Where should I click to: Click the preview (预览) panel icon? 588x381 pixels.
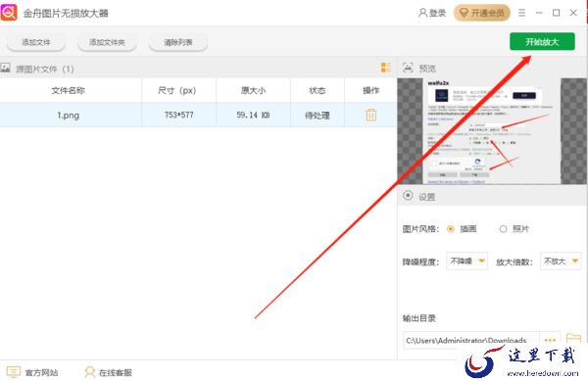point(408,68)
